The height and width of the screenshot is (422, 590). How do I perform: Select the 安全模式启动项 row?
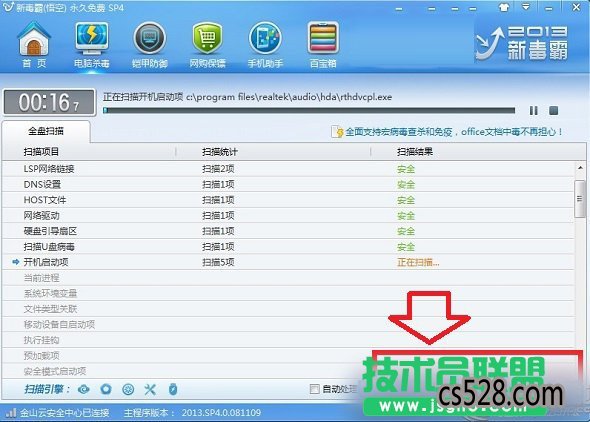coord(288,372)
